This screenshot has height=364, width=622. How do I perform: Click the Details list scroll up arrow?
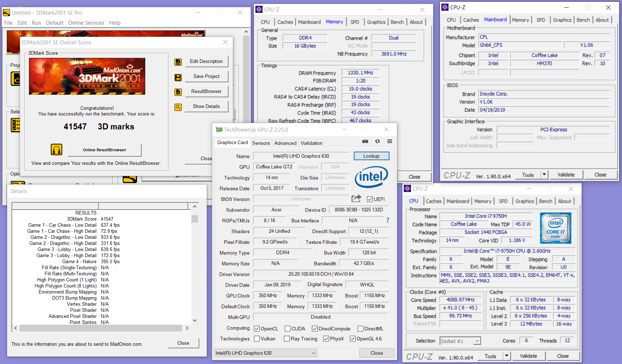195,206
